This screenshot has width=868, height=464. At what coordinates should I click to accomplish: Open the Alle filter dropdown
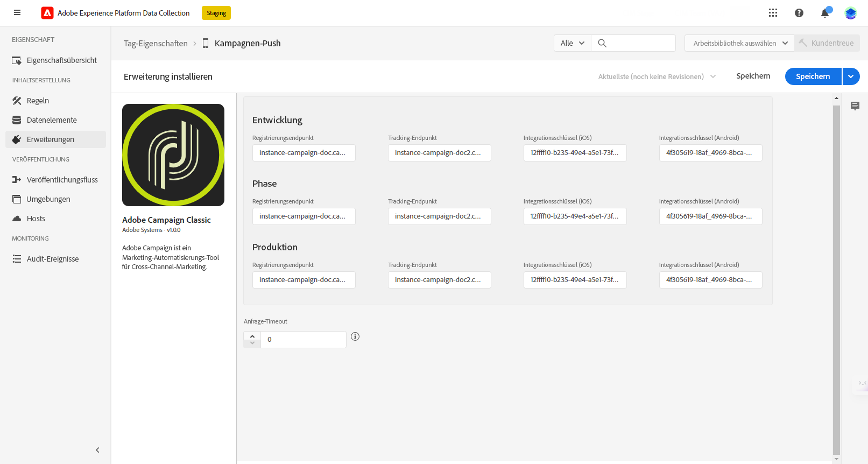coord(573,43)
